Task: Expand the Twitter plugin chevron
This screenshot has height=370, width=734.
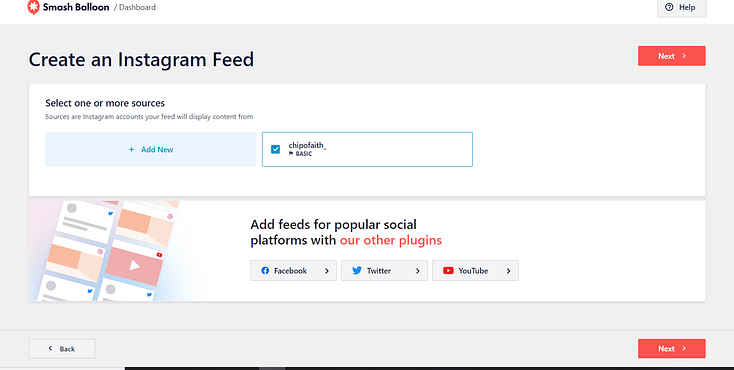Action: coord(418,271)
